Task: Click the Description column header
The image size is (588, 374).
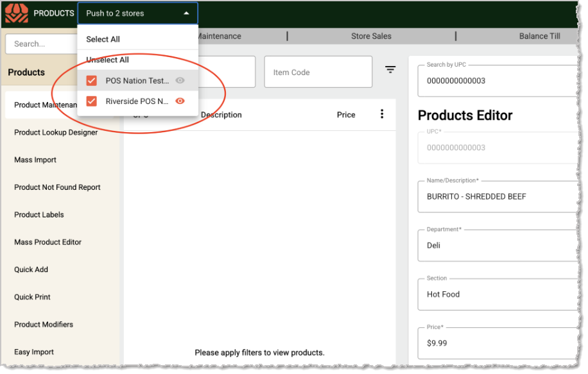Action: pyautogui.click(x=221, y=115)
